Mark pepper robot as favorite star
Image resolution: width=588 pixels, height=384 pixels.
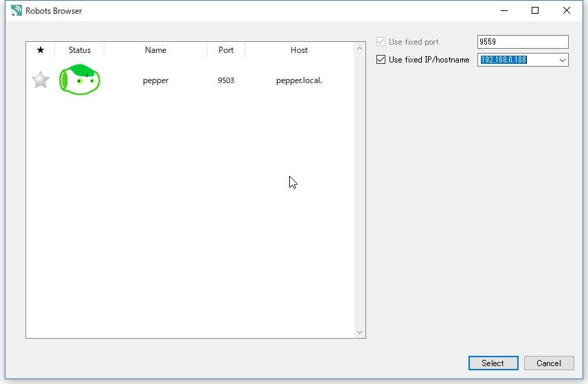pos(41,80)
